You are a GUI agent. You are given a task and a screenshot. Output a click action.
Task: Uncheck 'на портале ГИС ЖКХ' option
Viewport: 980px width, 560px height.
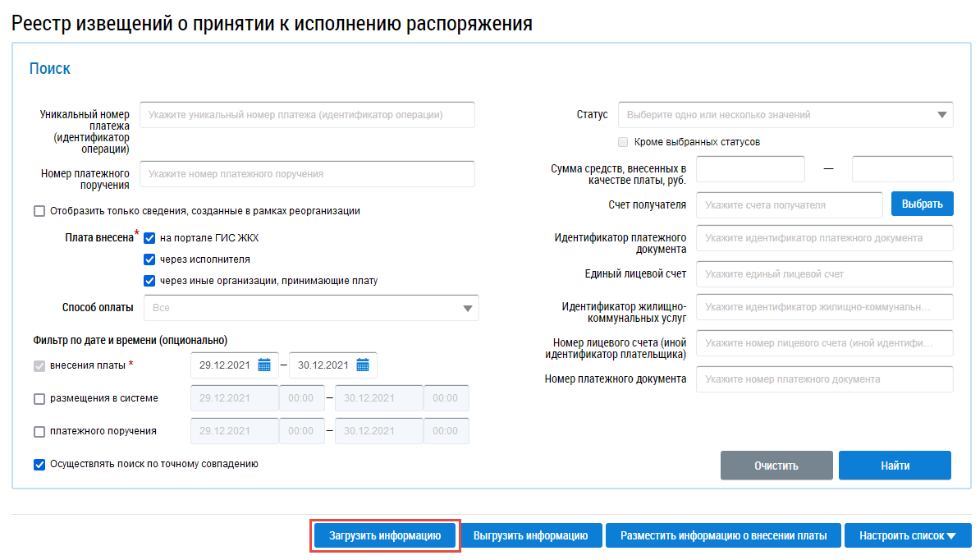coord(149,238)
